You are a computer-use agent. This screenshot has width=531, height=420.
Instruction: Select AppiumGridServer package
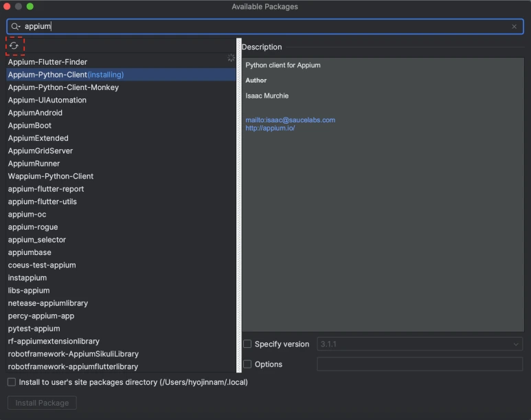(x=121, y=151)
